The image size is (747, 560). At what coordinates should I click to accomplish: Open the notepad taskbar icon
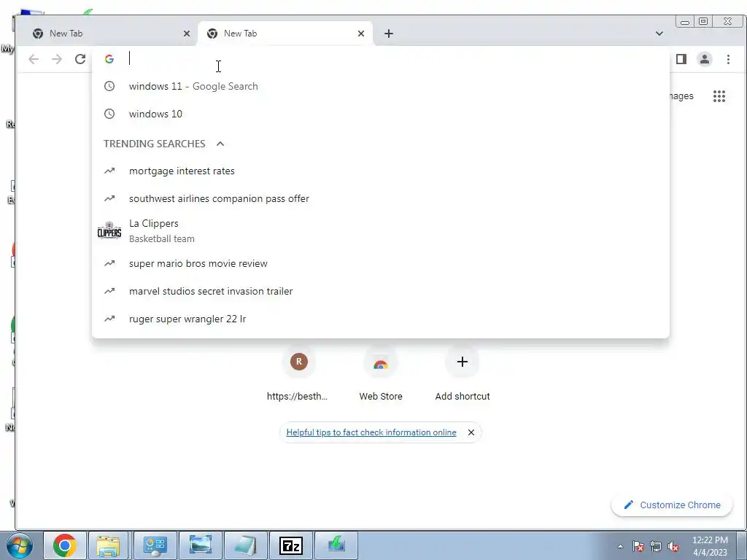pos(246,545)
